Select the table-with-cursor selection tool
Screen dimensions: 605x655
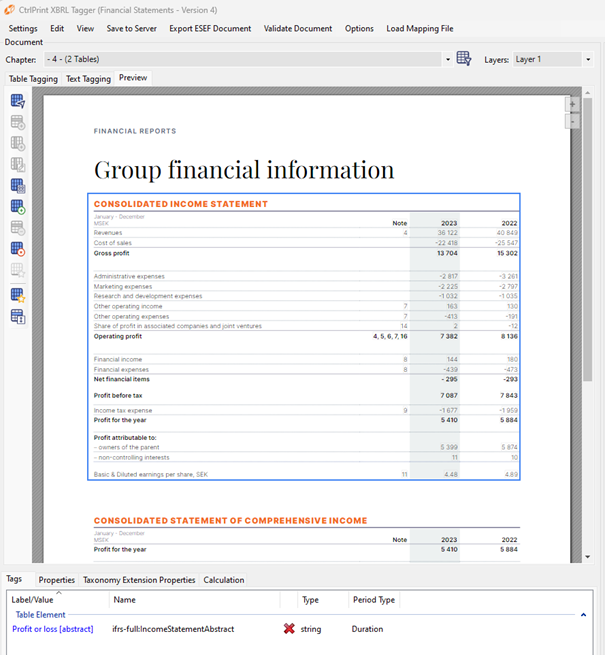pyautogui.click(x=18, y=101)
